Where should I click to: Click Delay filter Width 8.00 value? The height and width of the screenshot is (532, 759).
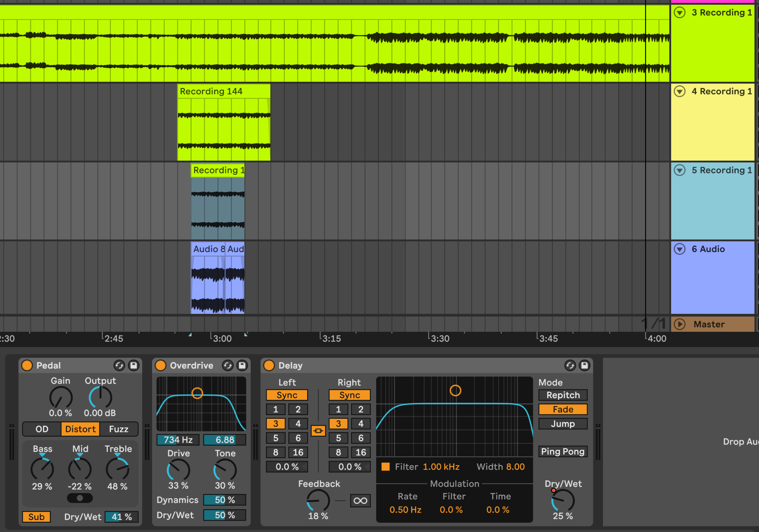click(515, 467)
